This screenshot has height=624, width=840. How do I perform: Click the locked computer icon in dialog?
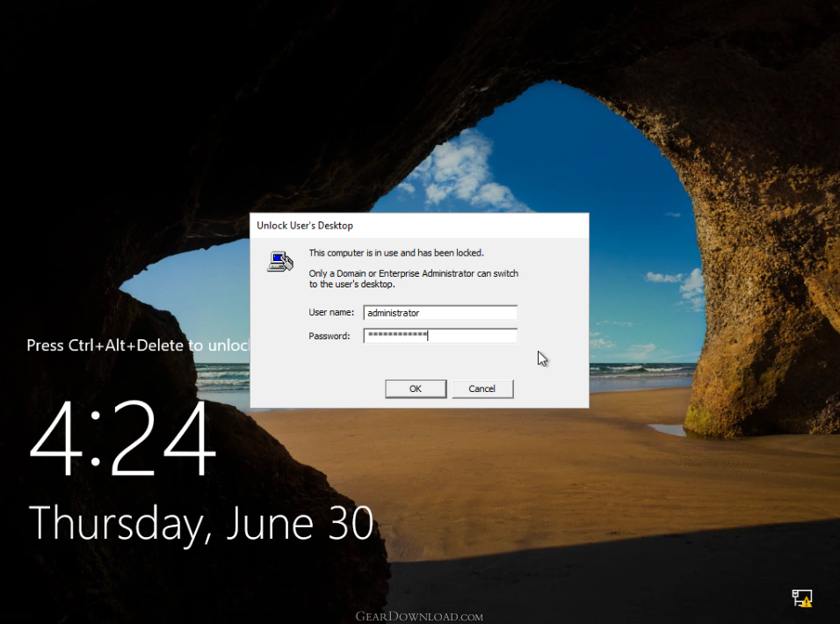(280, 261)
